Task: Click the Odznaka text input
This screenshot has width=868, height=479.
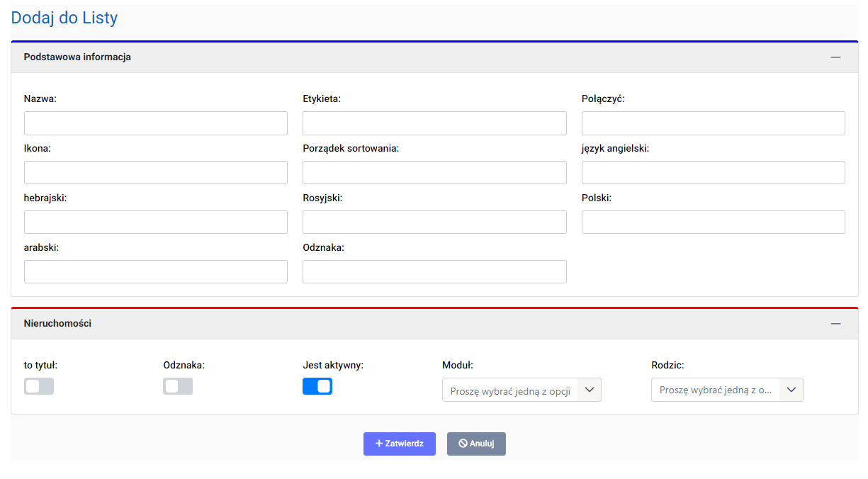Action: click(x=434, y=272)
